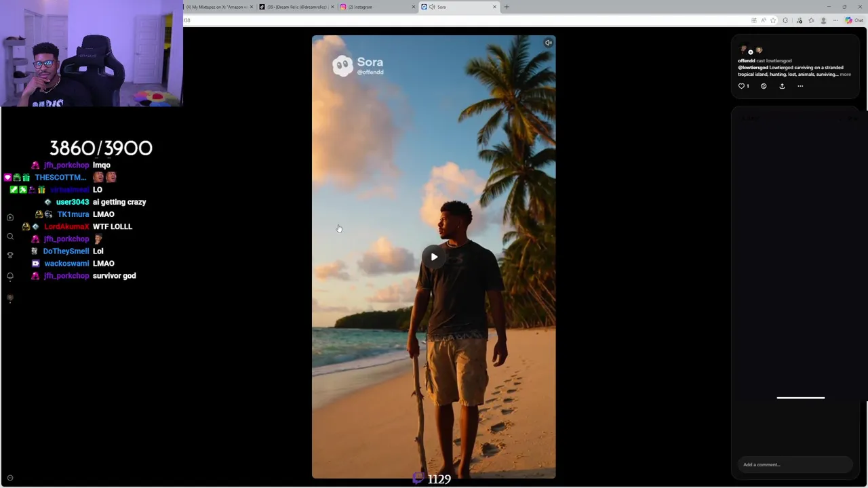Click the @offendd Sora watermark handle
The image size is (868, 488).
pos(370,72)
